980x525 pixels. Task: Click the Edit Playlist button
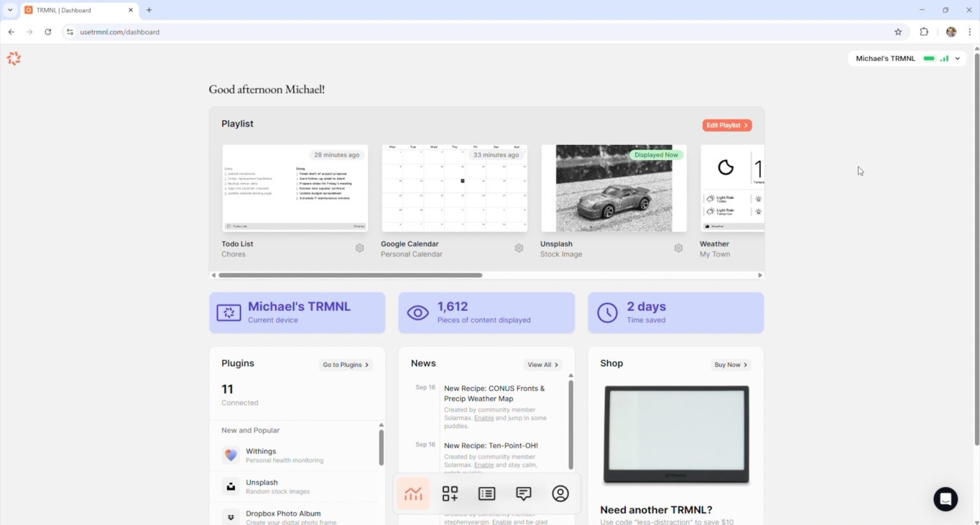coord(727,126)
